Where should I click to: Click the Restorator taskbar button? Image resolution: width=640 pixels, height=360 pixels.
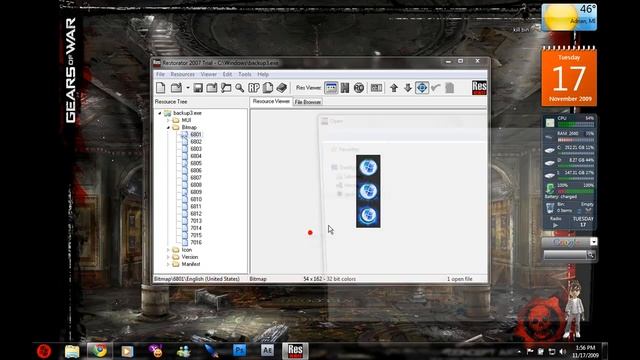click(x=295, y=351)
